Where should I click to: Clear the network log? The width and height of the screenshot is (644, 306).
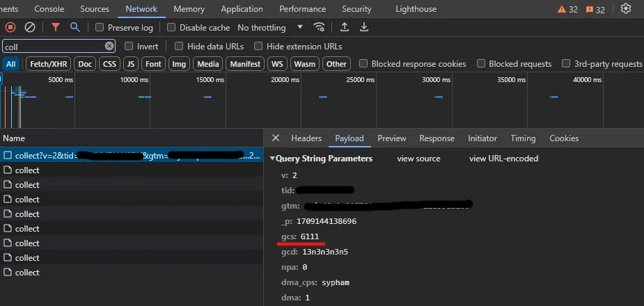point(29,28)
